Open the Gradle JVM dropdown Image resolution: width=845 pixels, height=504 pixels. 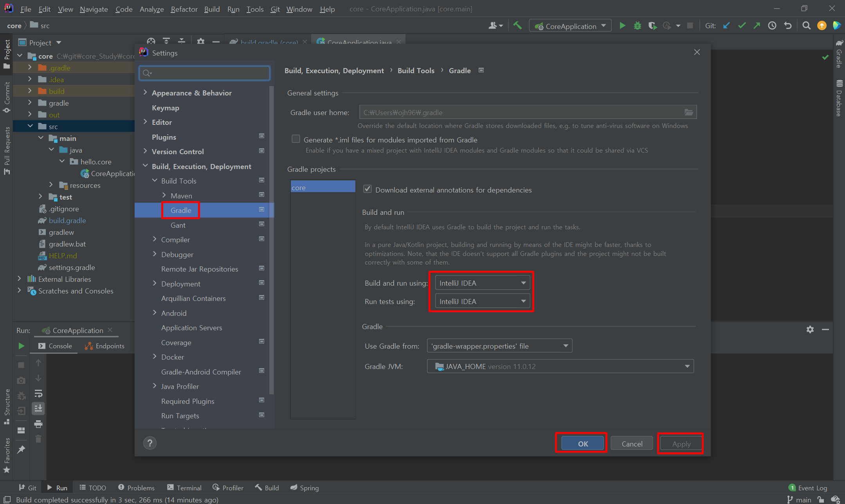click(x=560, y=366)
